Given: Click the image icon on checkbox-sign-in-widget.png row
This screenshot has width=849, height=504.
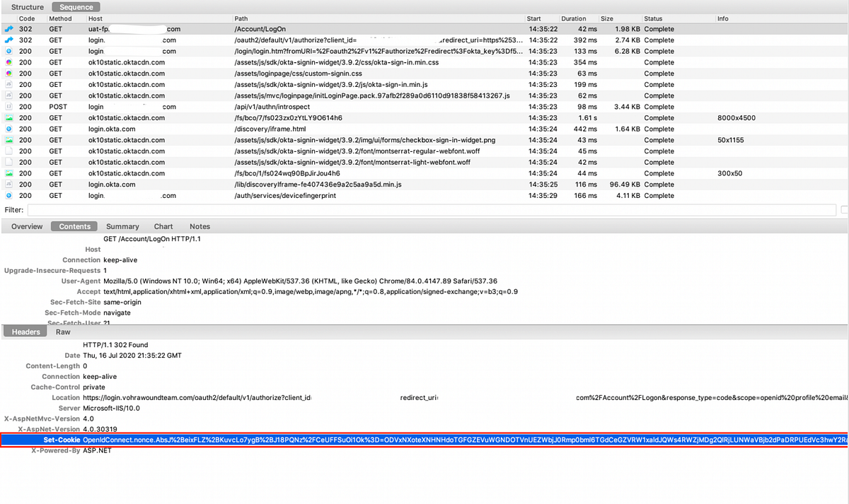Looking at the screenshot, I should (x=7, y=140).
